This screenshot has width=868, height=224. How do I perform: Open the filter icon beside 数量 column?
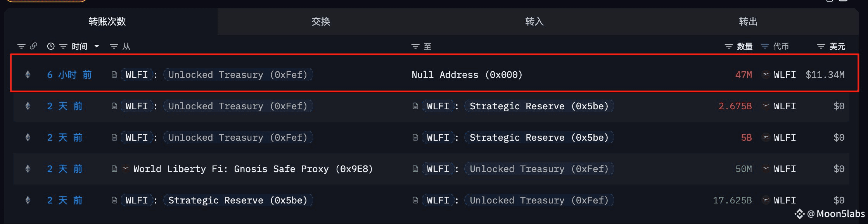(x=729, y=47)
